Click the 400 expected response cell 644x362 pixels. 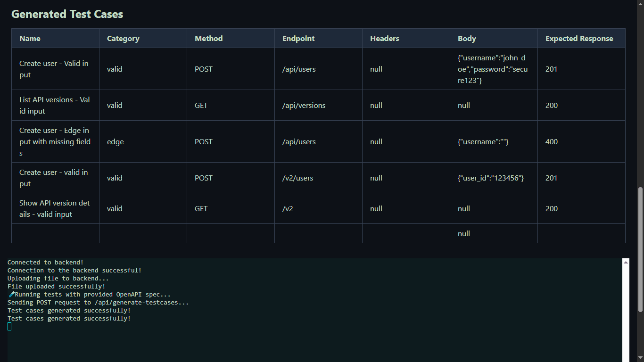coord(581,141)
